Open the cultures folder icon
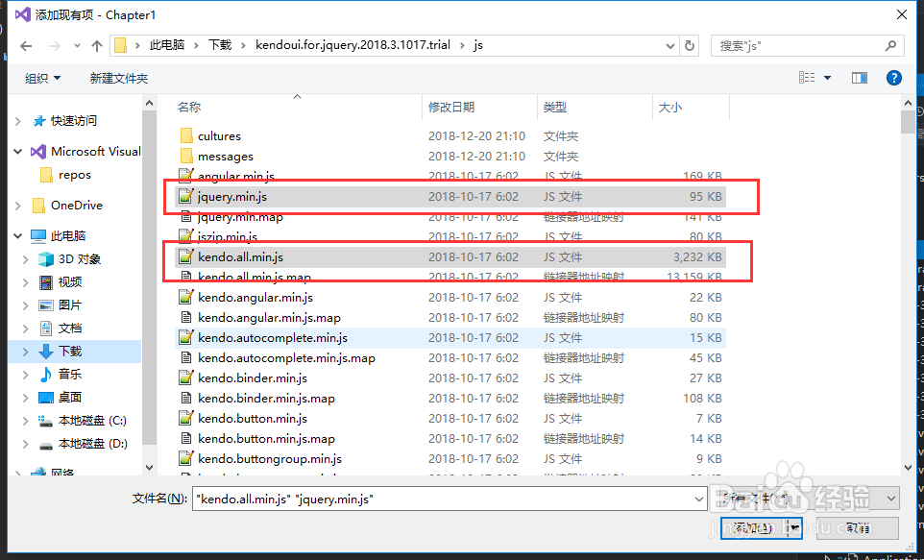 pos(186,135)
